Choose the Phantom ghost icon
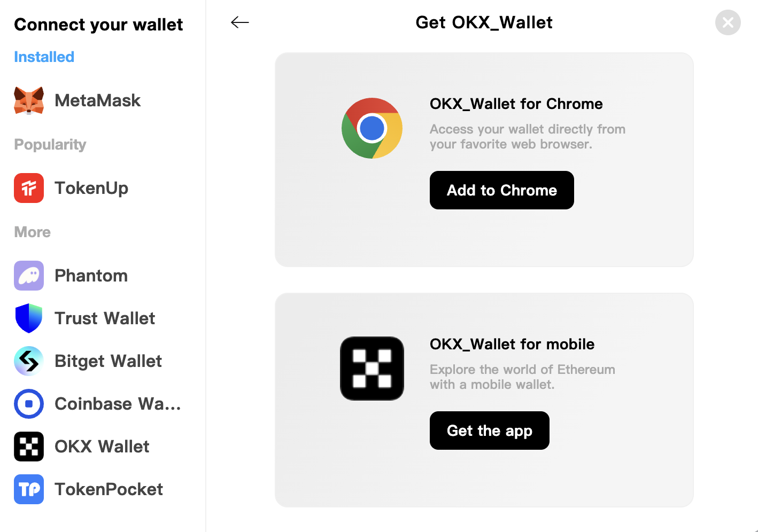This screenshot has height=532, width=758. [29, 276]
